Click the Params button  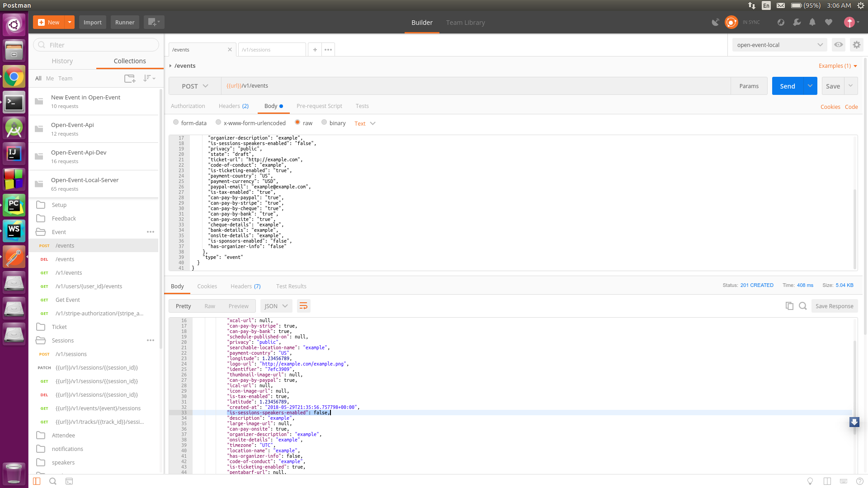(749, 86)
